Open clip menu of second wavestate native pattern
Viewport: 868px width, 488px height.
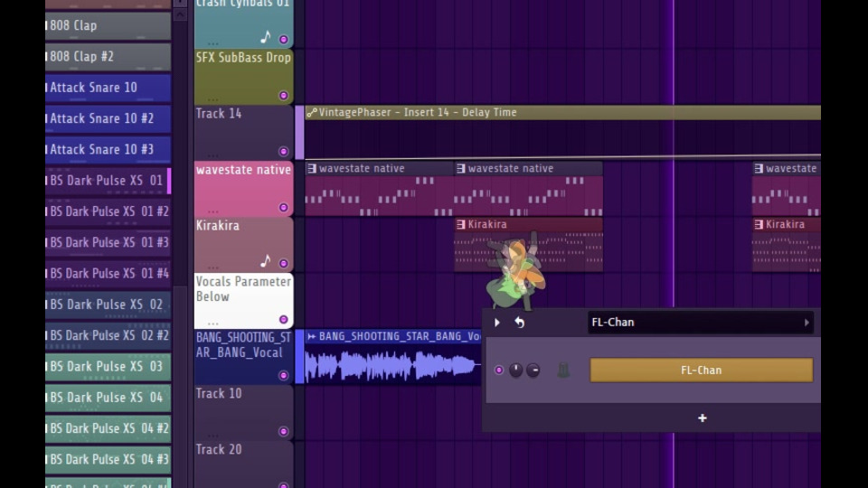[x=460, y=168]
